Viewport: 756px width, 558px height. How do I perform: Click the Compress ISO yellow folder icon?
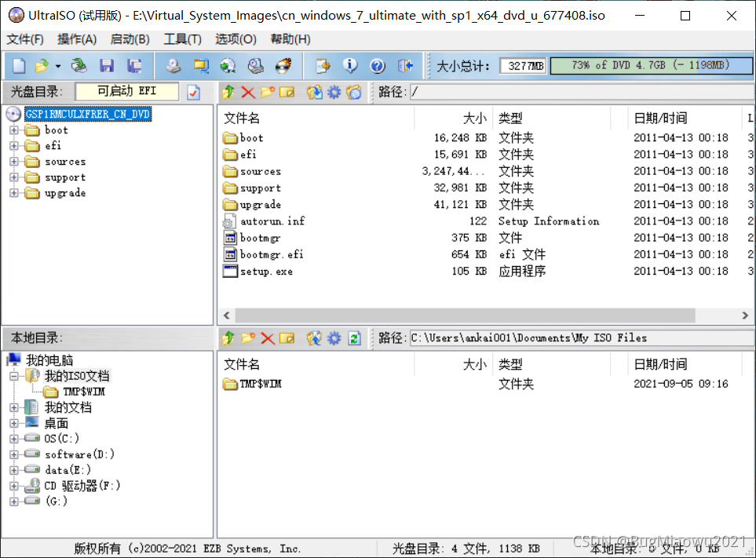(x=201, y=66)
